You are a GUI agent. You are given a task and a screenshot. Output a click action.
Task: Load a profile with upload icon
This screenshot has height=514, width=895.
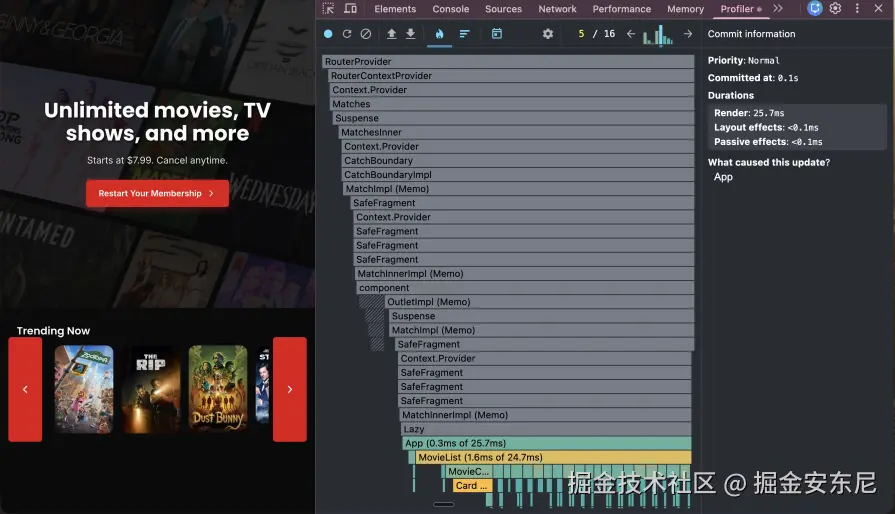pyautogui.click(x=392, y=34)
